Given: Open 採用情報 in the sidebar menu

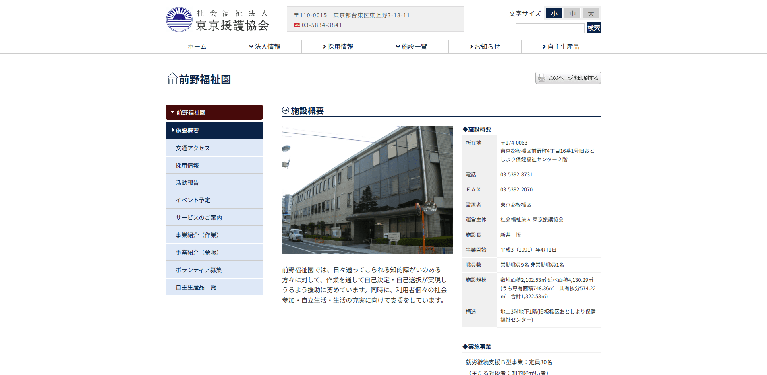Looking at the screenshot, I should (x=214, y=165).
